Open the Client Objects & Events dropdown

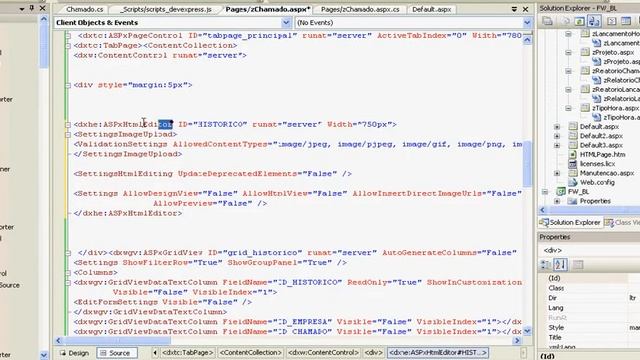286,23
